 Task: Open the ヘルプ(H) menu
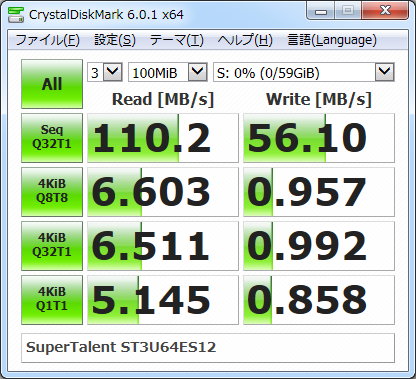(245, 40)
